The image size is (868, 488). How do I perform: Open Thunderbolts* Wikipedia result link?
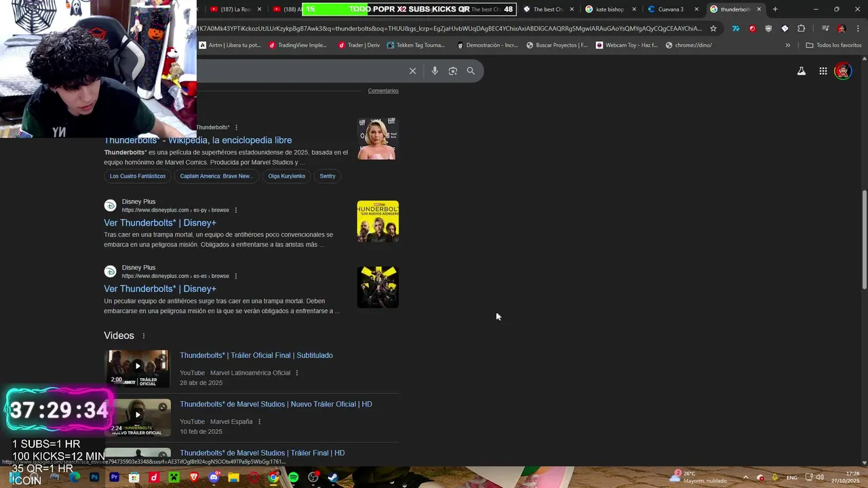(x=198, y=140)
